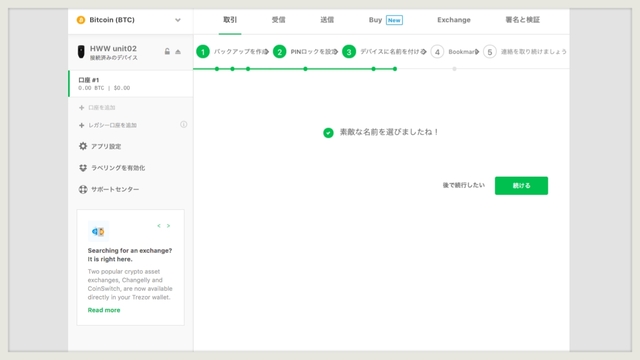Click step label バックアップを作成
Viewport: 640px width, 360px height.
tap(239, 52)
